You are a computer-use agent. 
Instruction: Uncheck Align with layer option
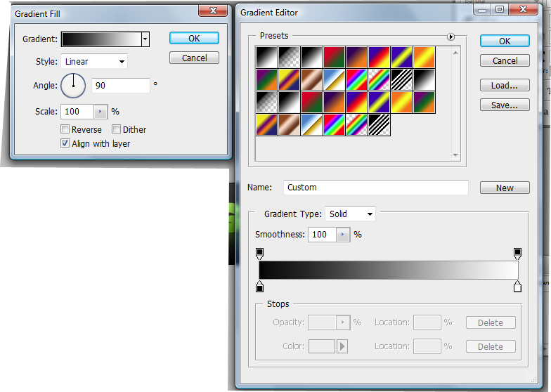pos(65,144)
